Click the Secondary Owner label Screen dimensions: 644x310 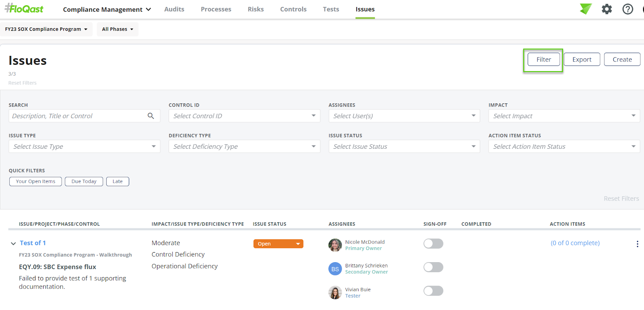(366, 272)
